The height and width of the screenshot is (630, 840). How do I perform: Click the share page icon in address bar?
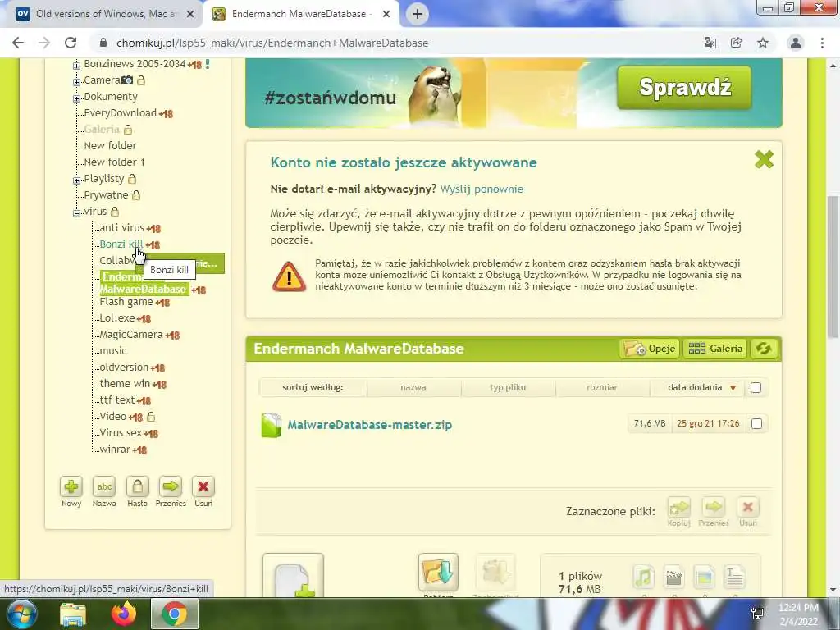[737, 43]
